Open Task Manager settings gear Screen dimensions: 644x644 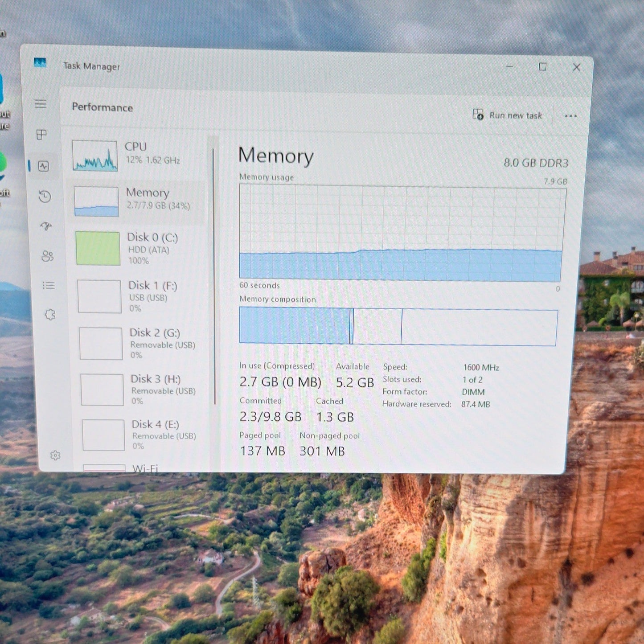click(55, 455)
